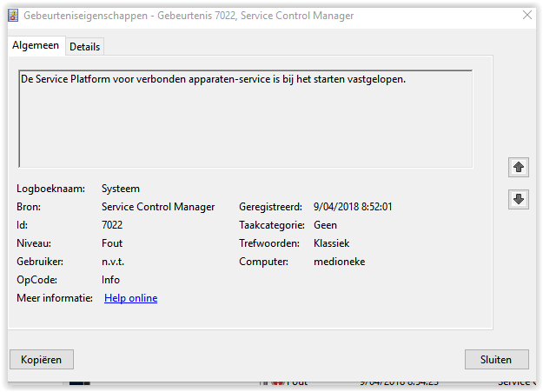Click inside the event description text box
543x392 pixels.
(245, 118)
